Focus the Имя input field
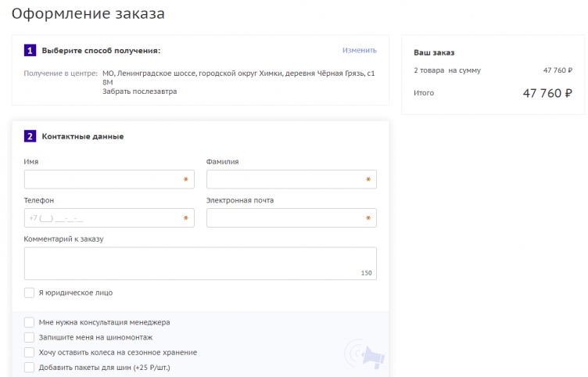 pos(109,179)
